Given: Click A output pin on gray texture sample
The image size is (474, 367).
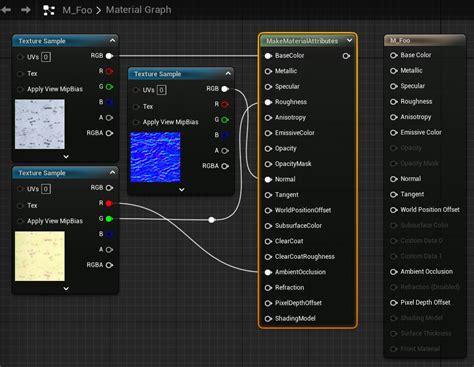Looking at the screenshot, I should pyautogui.click(x=109, y=118).
